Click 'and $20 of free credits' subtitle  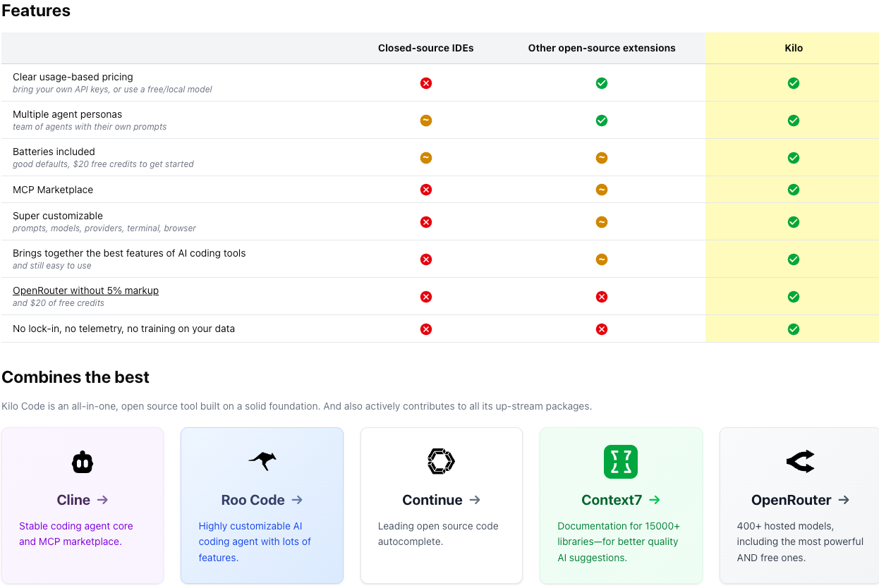[59, 303]
